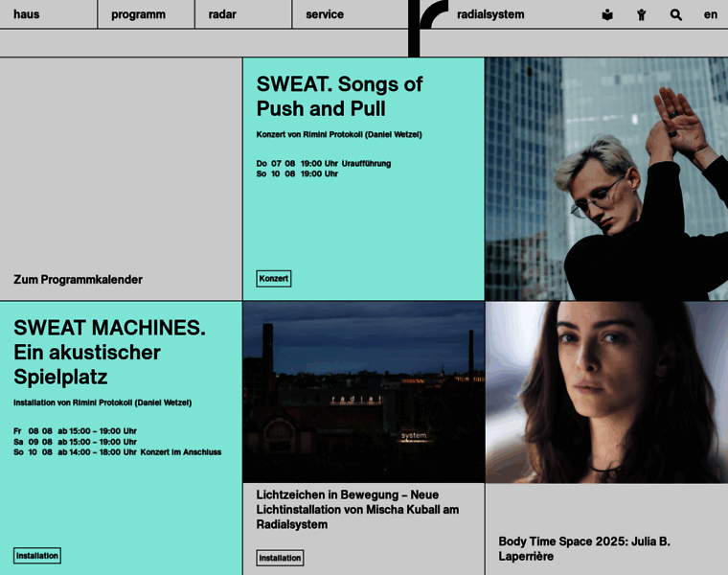Open the Zum Programmkalender link
Screen dimensions: 728x575
coord(78,280)
